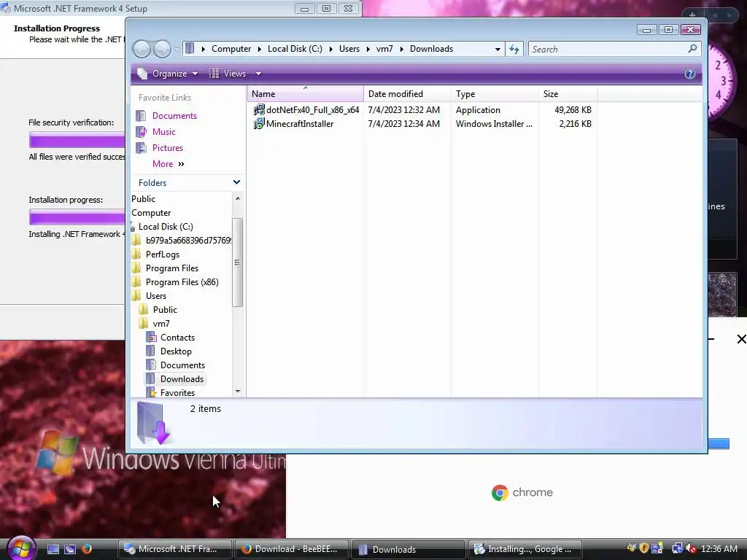Viewport: 747px width, 560px height.
Task: Click the MinecraftInstaller file name
Action: tap(300, 124)
